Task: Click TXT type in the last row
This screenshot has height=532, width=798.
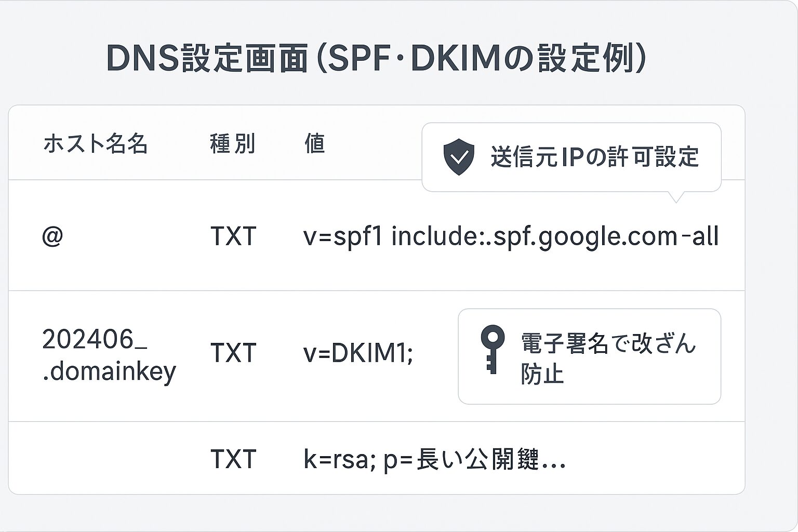Action: (x=233, y=459)
